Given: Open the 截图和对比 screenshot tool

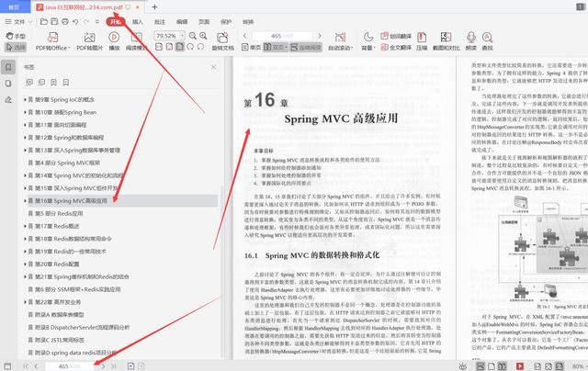Looking at the screenshot, I should pyautogui.click(x=446, y=41).
